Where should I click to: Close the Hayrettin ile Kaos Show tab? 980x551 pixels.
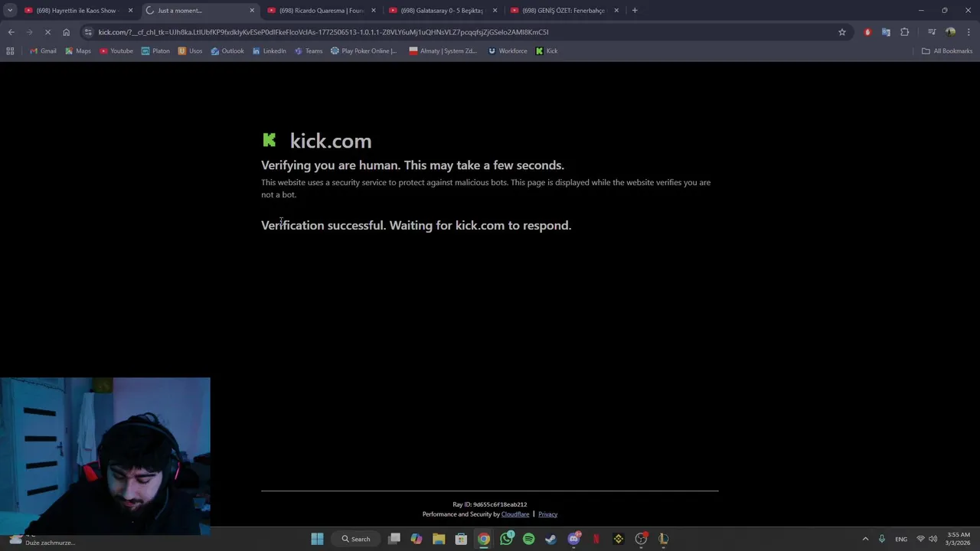click(x=130, y=11)
